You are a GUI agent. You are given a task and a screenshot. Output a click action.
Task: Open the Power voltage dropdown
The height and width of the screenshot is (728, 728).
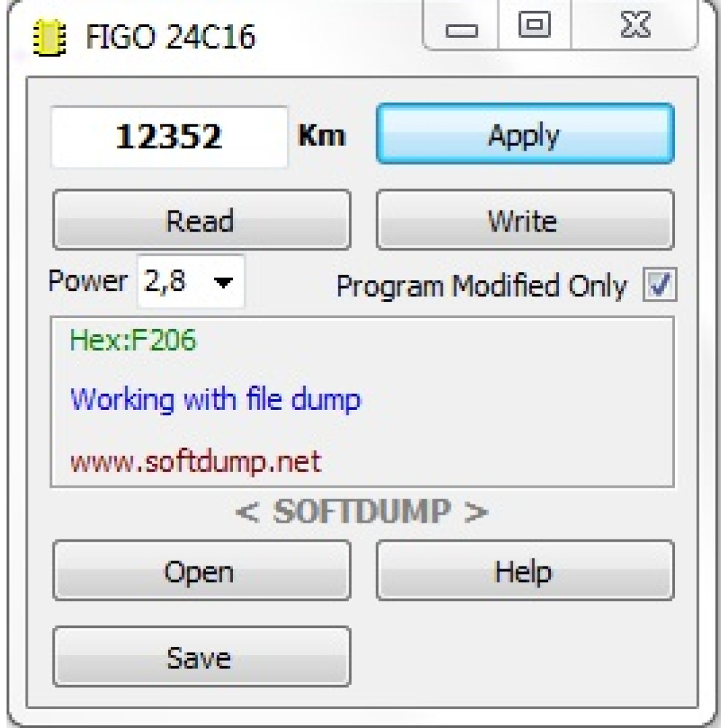pyautogui.click(x=191, y=281)
